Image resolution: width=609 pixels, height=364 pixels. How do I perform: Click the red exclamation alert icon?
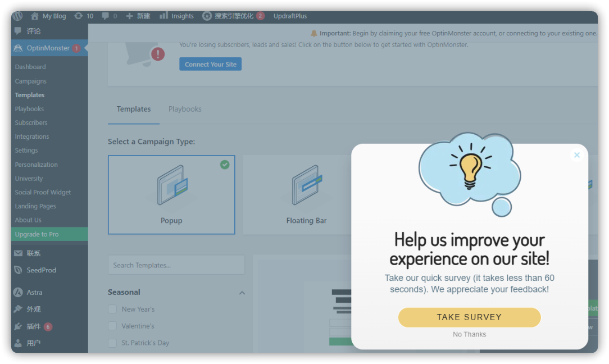158,54
